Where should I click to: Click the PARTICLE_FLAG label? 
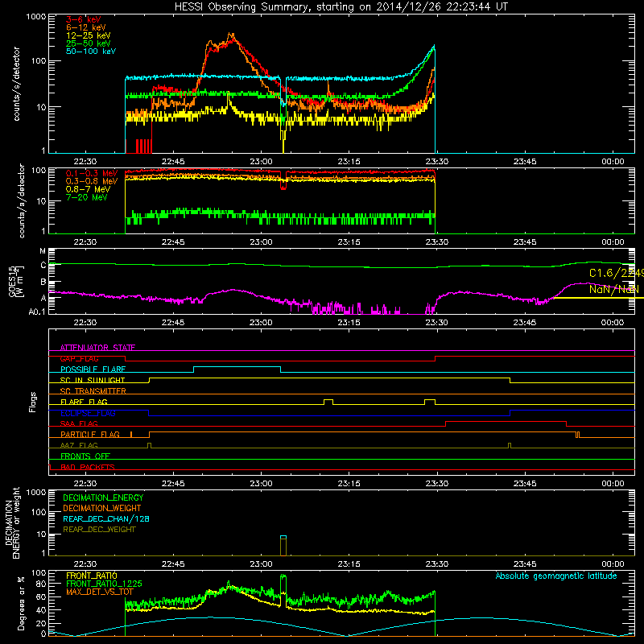(x=90, y=435)
